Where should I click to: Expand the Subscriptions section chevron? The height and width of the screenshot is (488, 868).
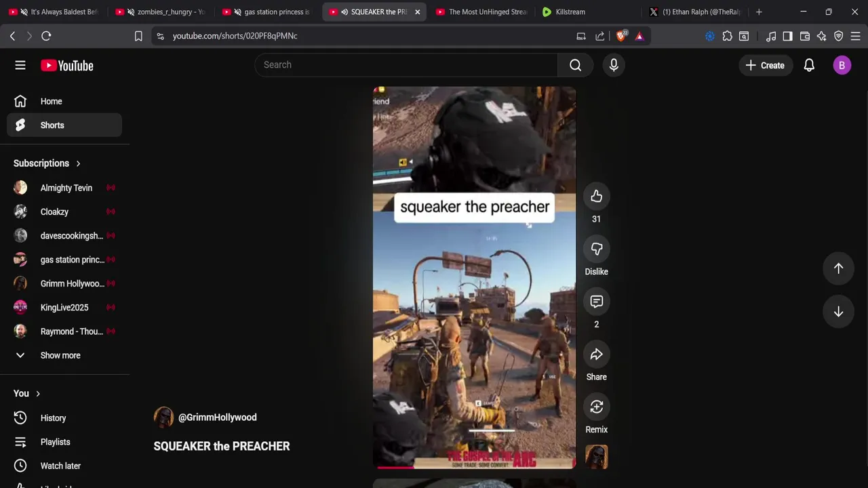click(x=78, y=163)
